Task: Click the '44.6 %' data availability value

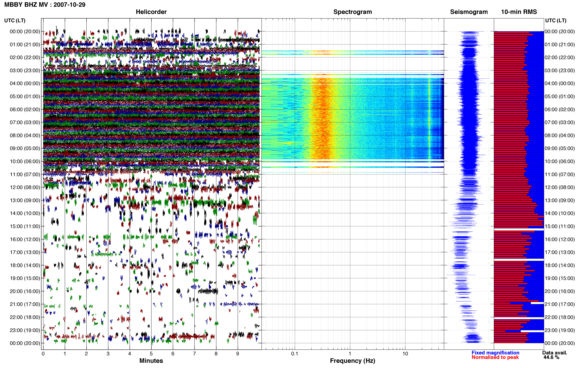Action: (x=551, y=357)
